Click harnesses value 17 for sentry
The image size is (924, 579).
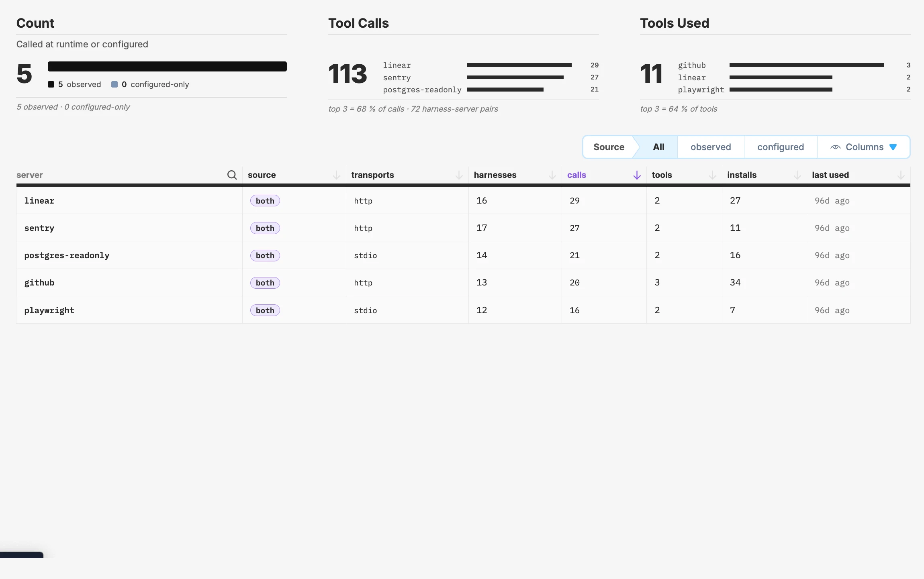click(482, 228)
